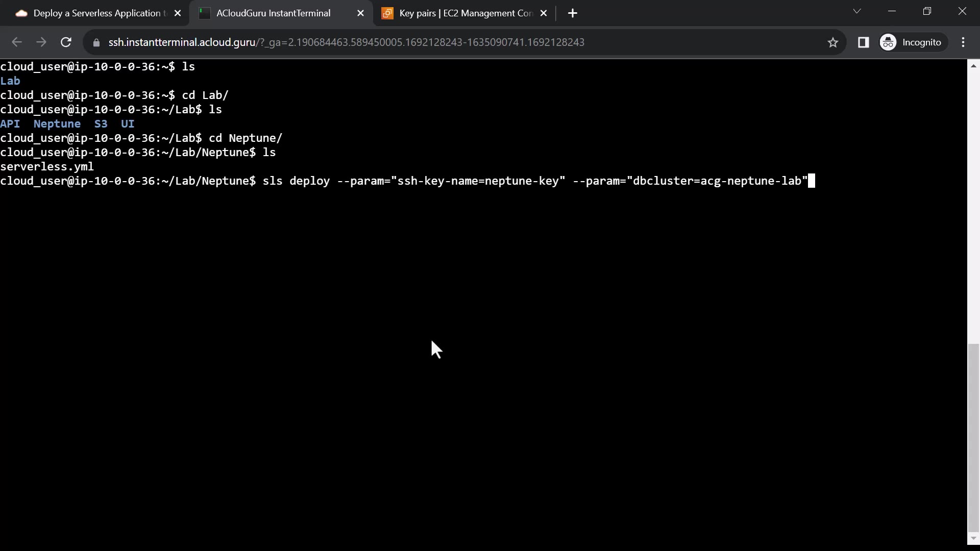Expand the tab search dropdown
Image resolution: width=980 pixels, height=551 pixels.
point(857,11)
